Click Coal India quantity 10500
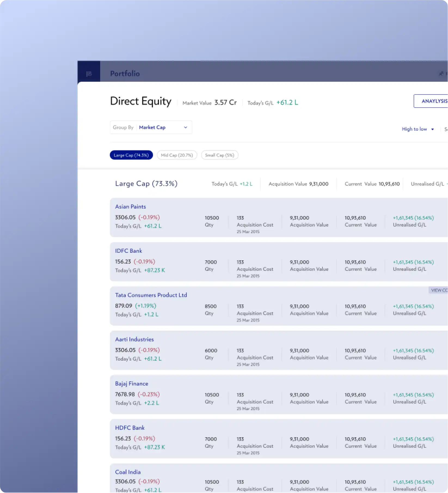 click(x=212, y=482)
